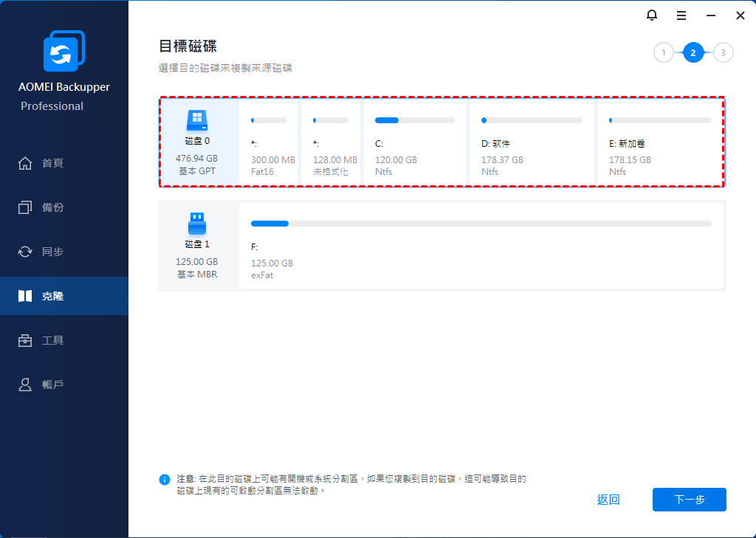Click step 1 indicator circle
The image size is (756, 538).
point(664,52)
